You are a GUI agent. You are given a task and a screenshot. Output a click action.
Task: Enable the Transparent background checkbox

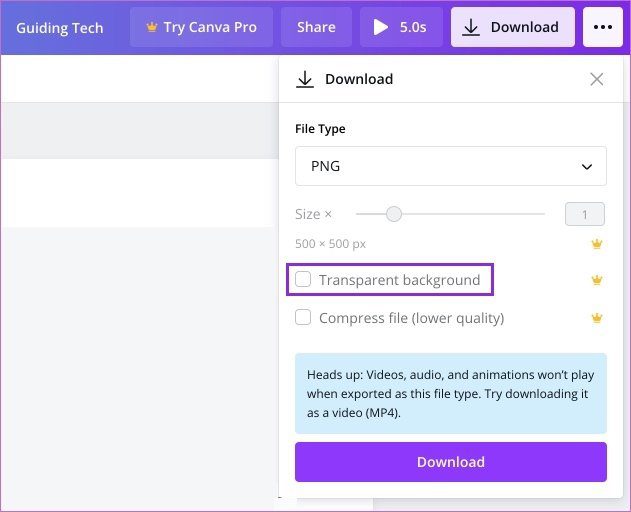(x=303, y=279)
